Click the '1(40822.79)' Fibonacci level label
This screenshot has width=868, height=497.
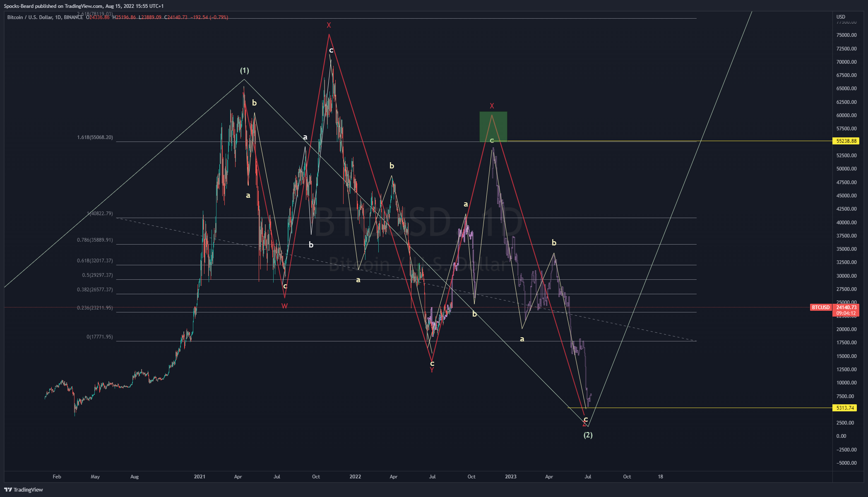(100, 214)
